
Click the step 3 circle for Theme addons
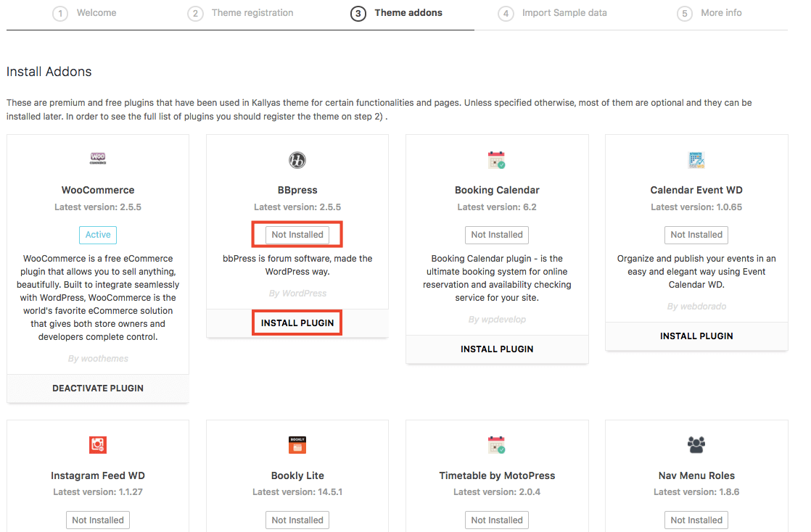[358, 14]
